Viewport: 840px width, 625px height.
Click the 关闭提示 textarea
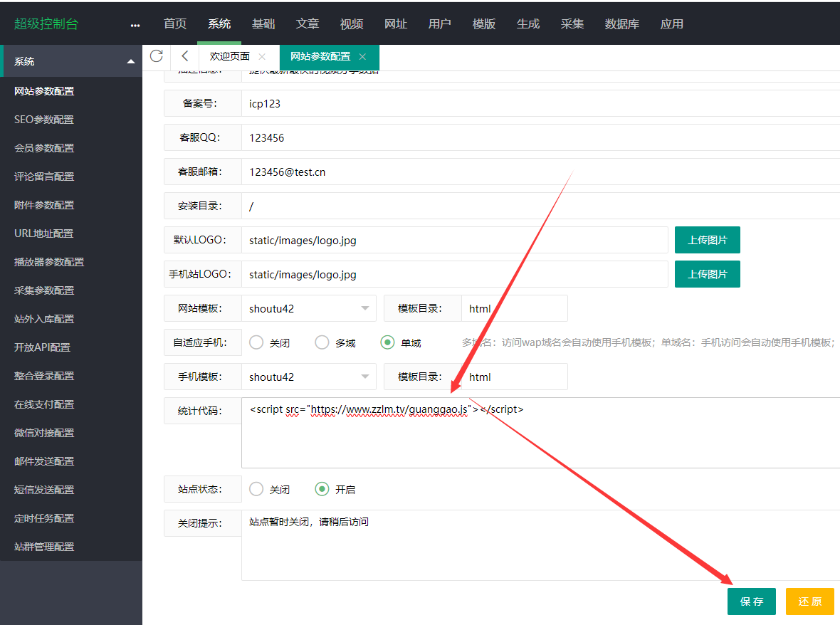click(540, 545)
